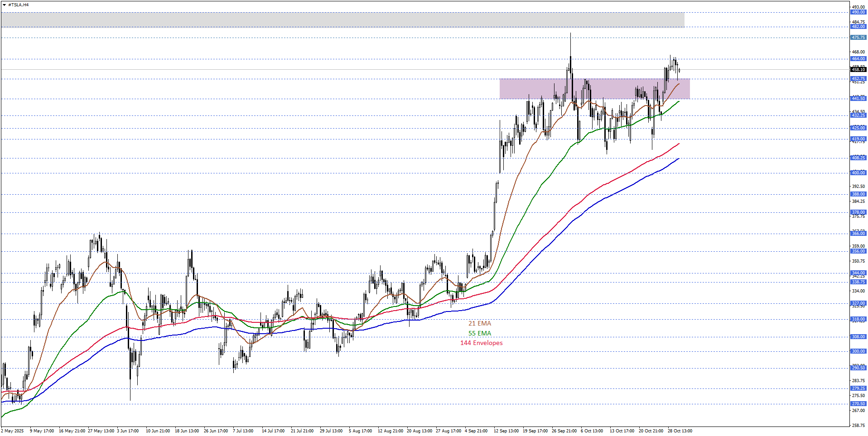This screenshot has width=868, height=436.
Task: Click the 366.00 price level tag
Action: [x=858, y=234]
